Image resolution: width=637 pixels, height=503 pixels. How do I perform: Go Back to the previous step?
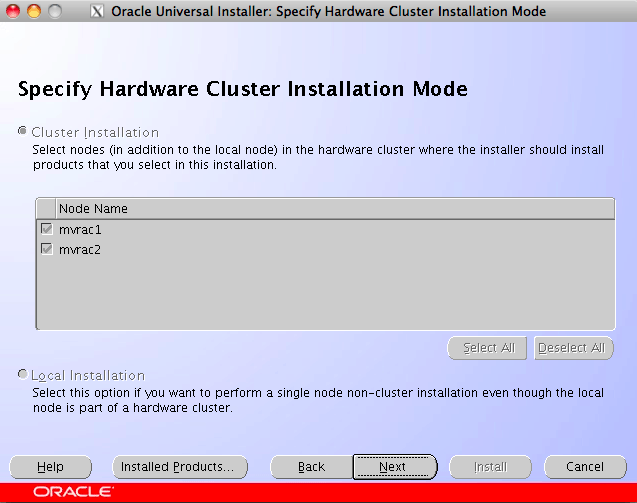click(x=311, y=467)
